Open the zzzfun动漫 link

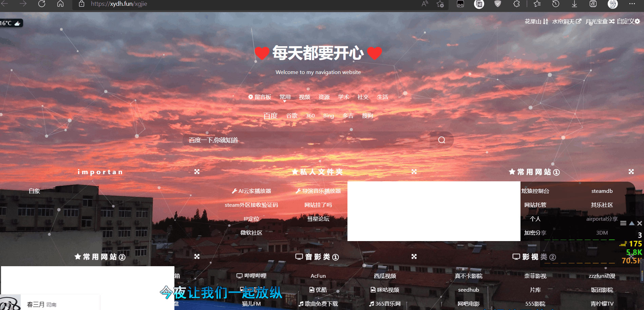point(602,276)
